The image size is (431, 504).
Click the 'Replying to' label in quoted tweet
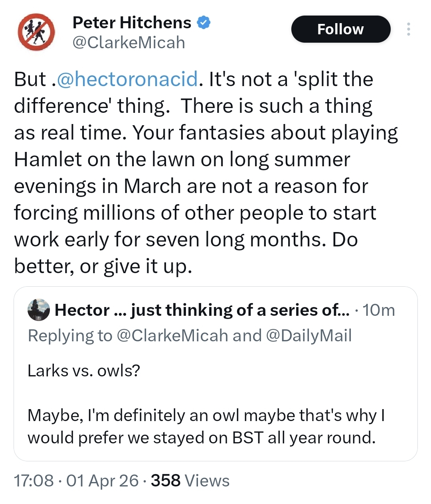[x=70, y=335]
